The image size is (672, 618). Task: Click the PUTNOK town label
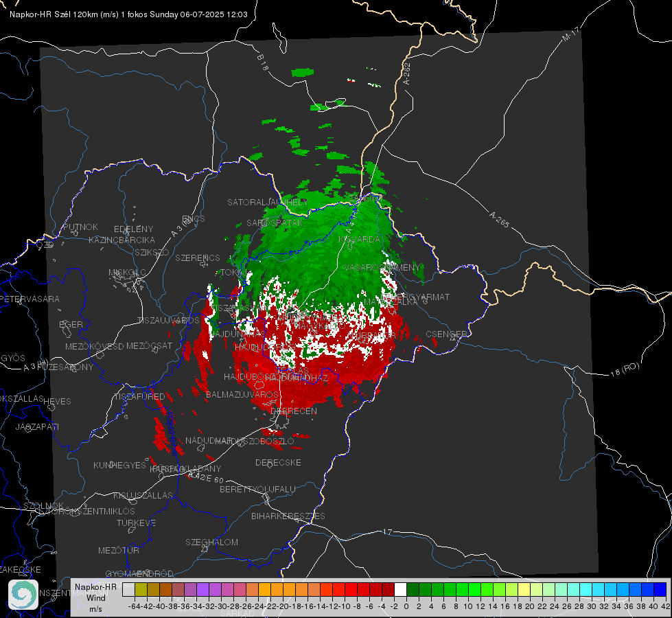[x=81, y=227]
